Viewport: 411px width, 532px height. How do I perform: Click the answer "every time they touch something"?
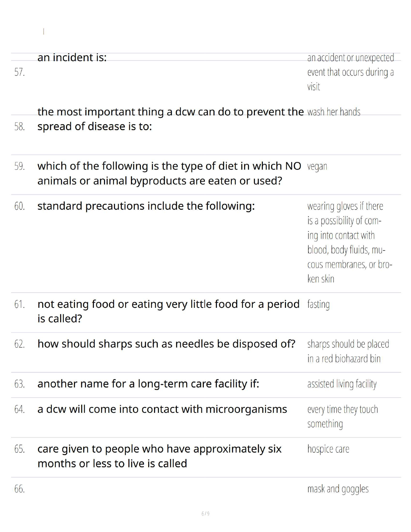[x=342, y=416]
